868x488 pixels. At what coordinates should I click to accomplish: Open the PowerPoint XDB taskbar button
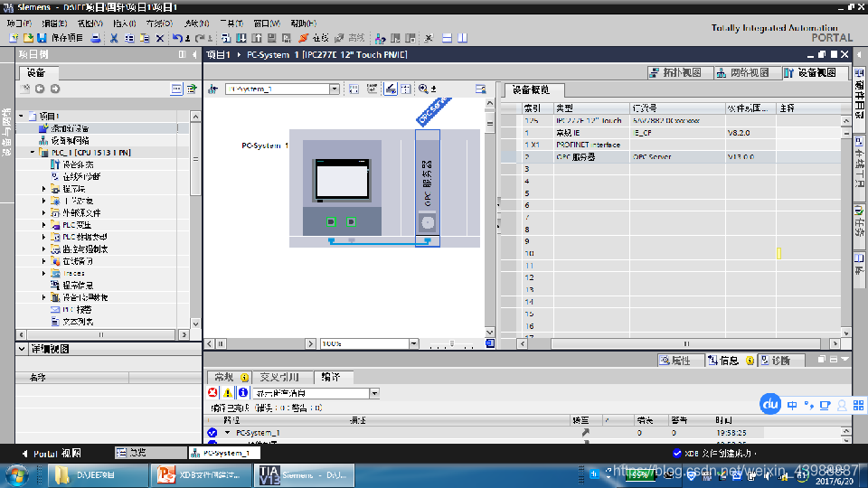pos(202,475)
